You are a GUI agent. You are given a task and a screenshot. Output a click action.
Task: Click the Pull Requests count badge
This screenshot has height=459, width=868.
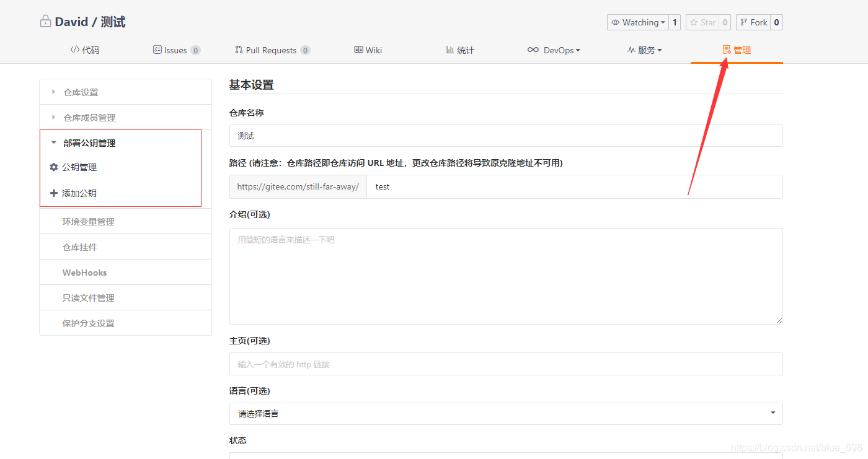click(305, 50)
